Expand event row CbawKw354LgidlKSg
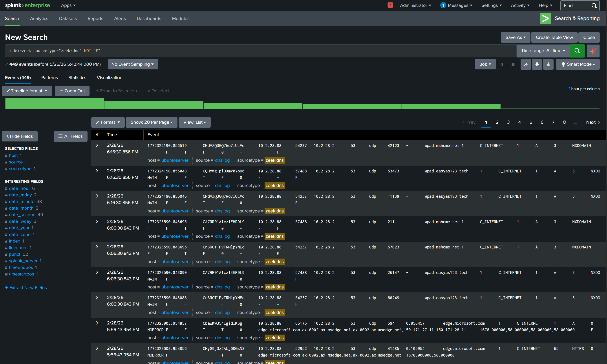Screen dimensions: 607x364 point(97,323)
